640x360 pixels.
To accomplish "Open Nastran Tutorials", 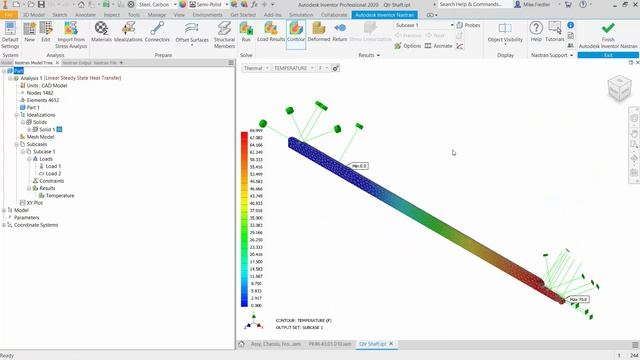I will click(555, 32).
